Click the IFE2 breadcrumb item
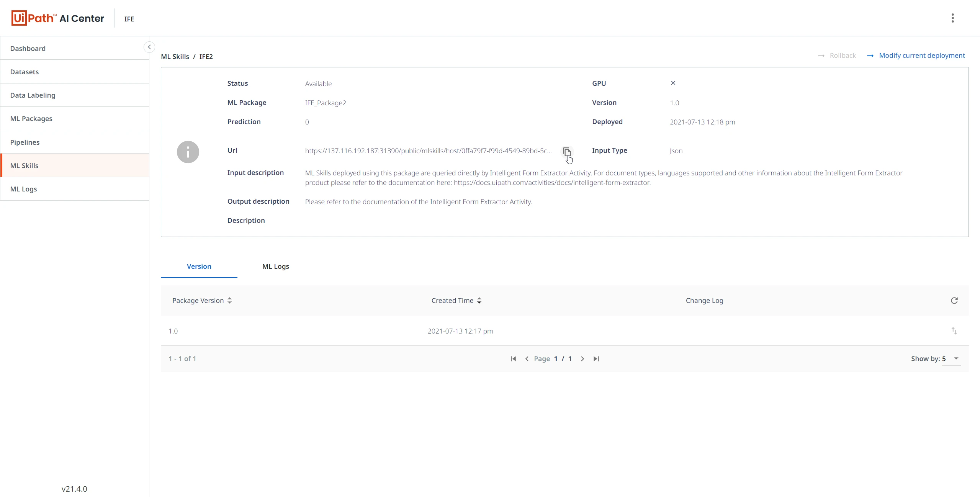980x497 pixels. coord(206,57)
